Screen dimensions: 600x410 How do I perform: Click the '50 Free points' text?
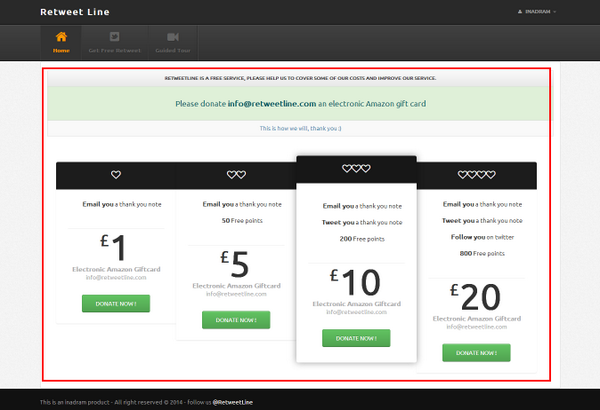242,221
